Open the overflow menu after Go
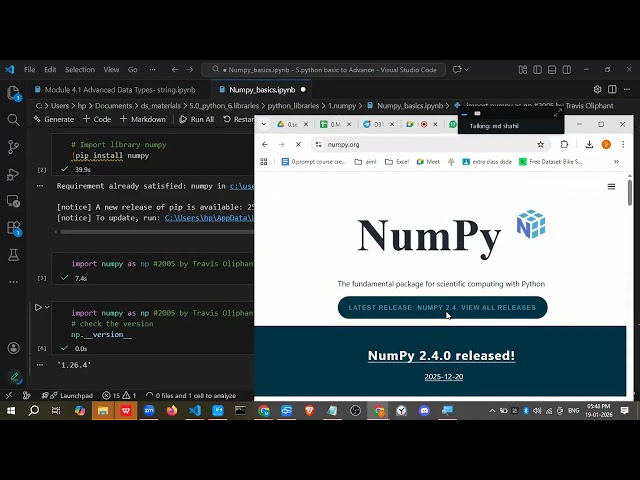 pos(152,70)
